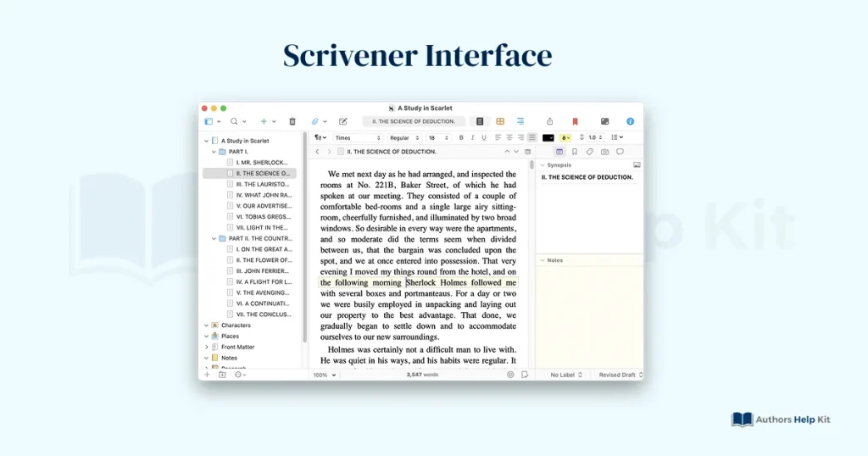This screenshot has height=456, width=868.
Task: Align text center
Action: click(x=509, y=138)
